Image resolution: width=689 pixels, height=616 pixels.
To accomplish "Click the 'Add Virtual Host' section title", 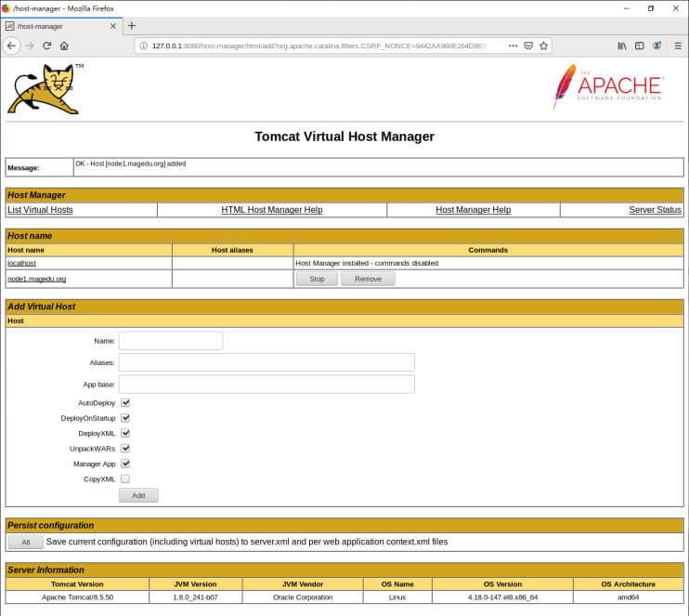I will (41, 307).
